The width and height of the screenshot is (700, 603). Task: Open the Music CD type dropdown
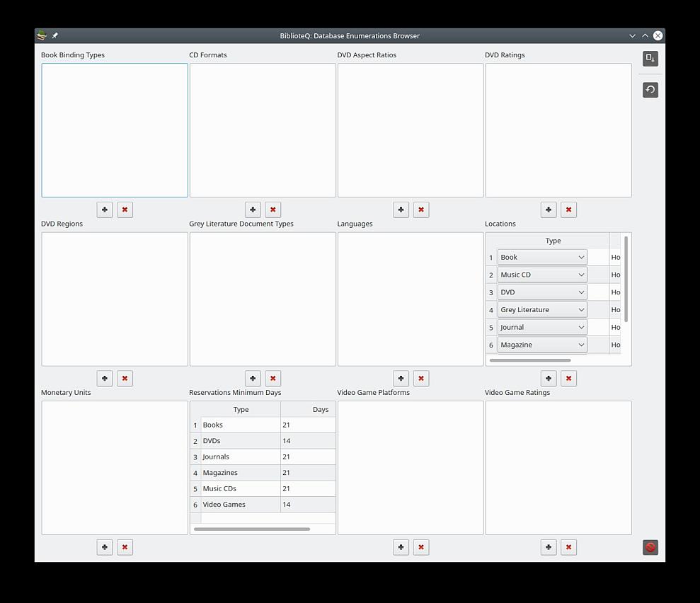(542, 275)
